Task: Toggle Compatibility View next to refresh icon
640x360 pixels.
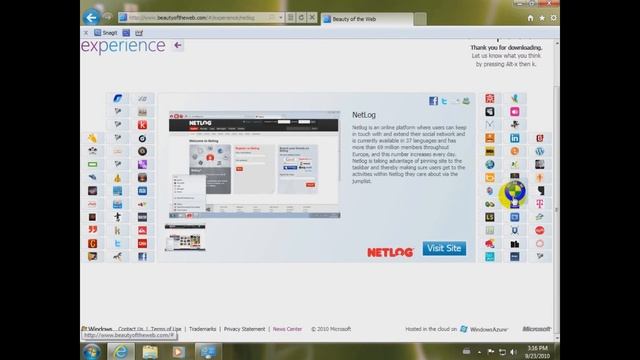Action: (x=291, y=18)
